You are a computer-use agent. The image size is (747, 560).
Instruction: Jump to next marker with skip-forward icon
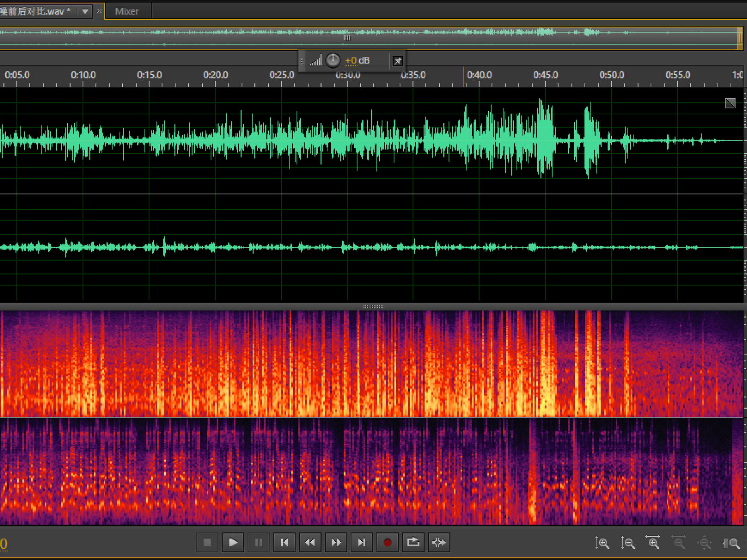pyautogui.click(x=362, y=542)
